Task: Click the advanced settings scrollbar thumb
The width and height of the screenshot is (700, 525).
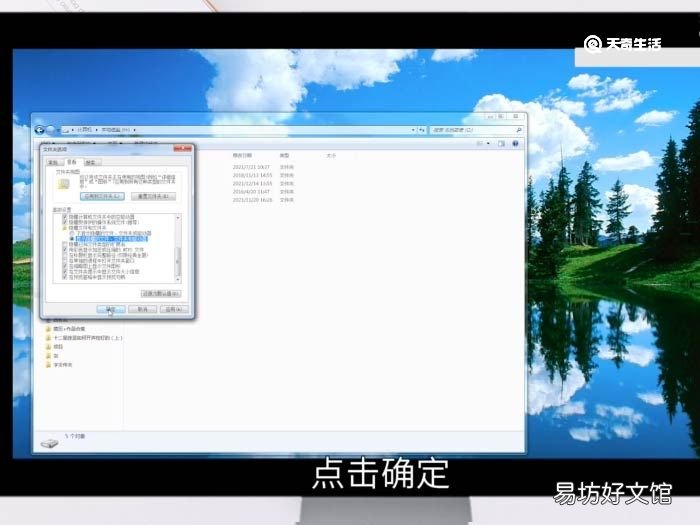Action: pyautogui.click(x=178, y=262)
